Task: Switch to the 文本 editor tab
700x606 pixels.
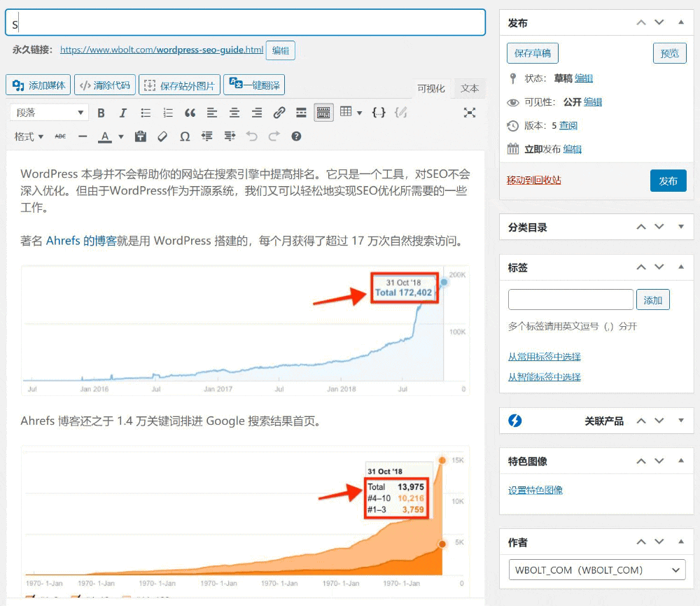Action: (470, 88)
